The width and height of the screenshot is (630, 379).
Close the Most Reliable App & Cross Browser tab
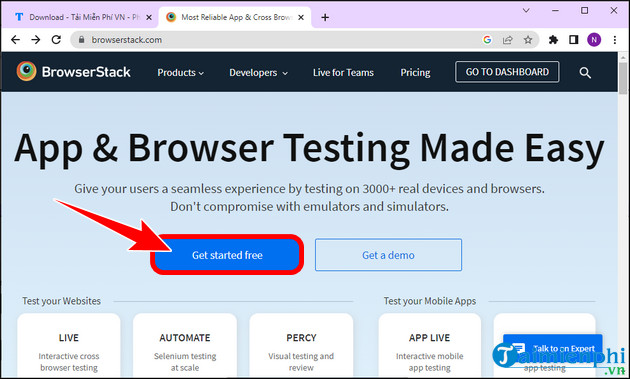pos(301,17)
